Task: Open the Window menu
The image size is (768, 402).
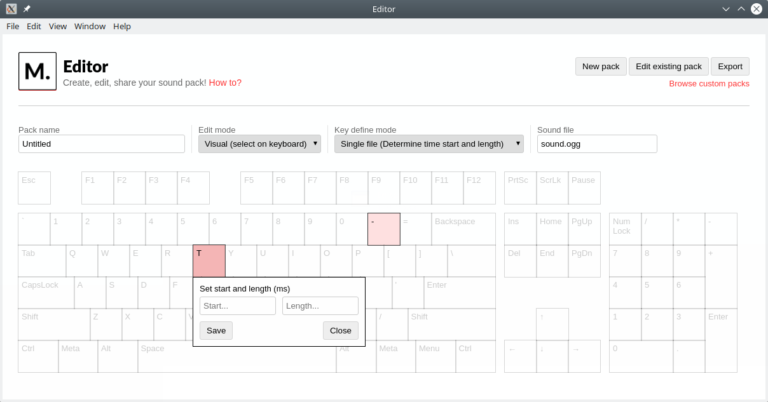Action: pos(90,26)
